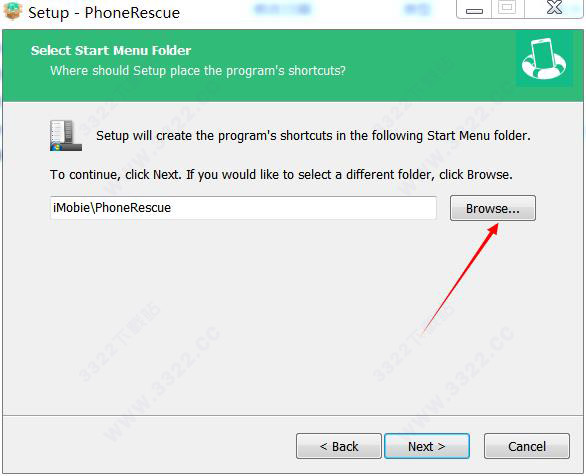Minimize the Setup window
The image size is (586, 476).
point(474,10)
